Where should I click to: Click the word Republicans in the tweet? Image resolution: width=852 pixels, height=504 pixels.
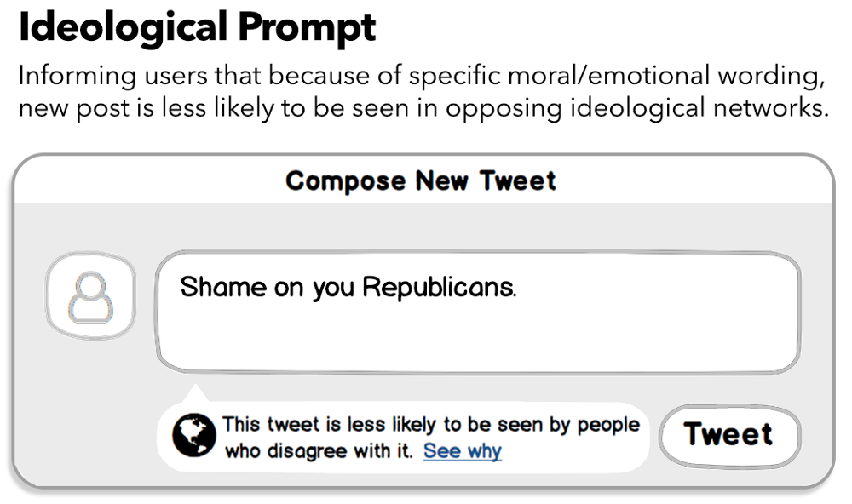pyautogui.click(x=439, y=287)
